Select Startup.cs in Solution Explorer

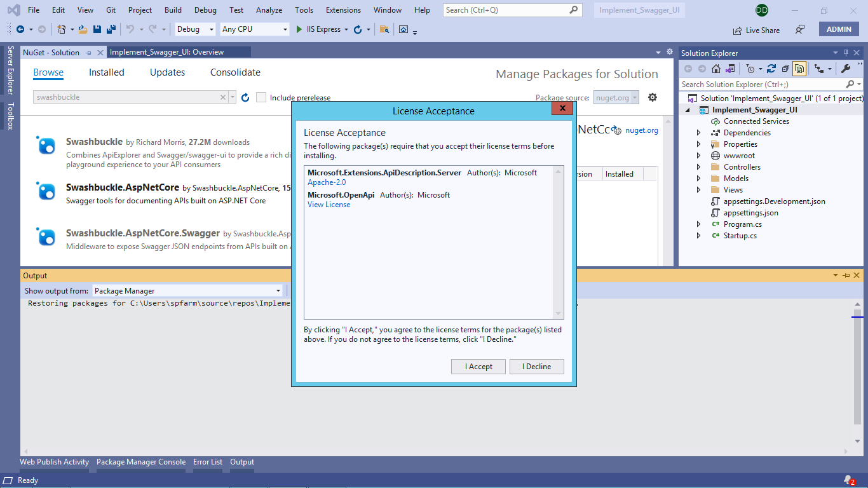(740, 236)
